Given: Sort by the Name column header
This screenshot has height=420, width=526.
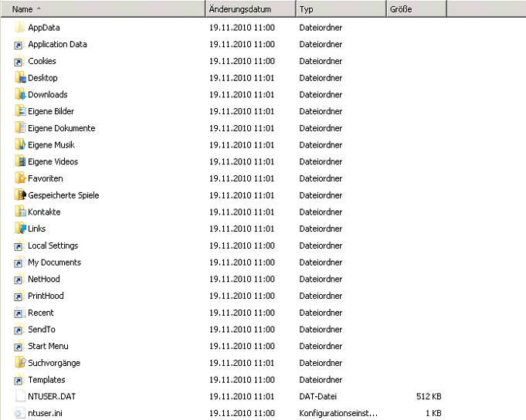Looking at the screenshot, I should (23, 9).
